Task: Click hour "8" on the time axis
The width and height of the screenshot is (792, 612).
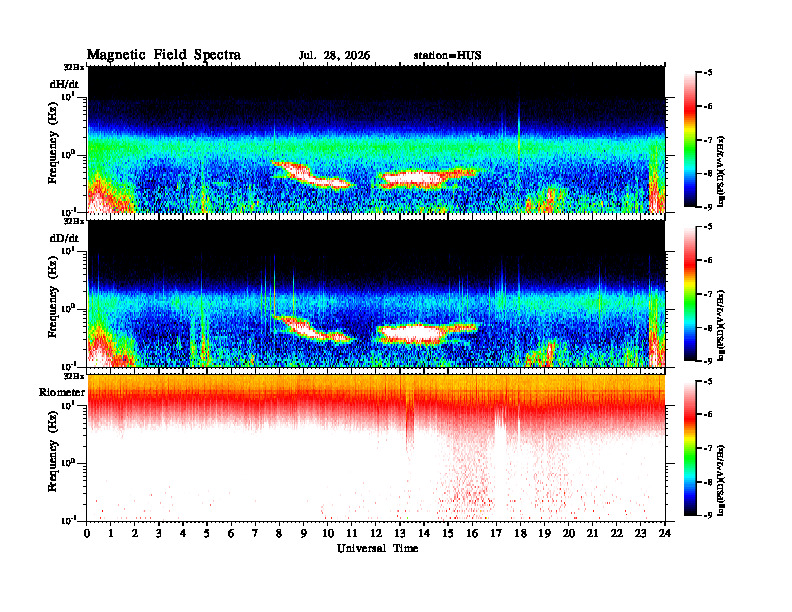Action: pos(279,534)
